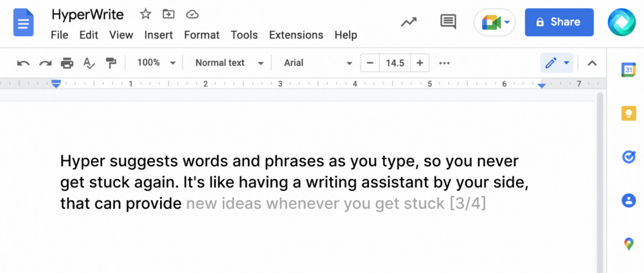Open the Normal text style dropdown
644x273 pixels.
pos(229,63)
